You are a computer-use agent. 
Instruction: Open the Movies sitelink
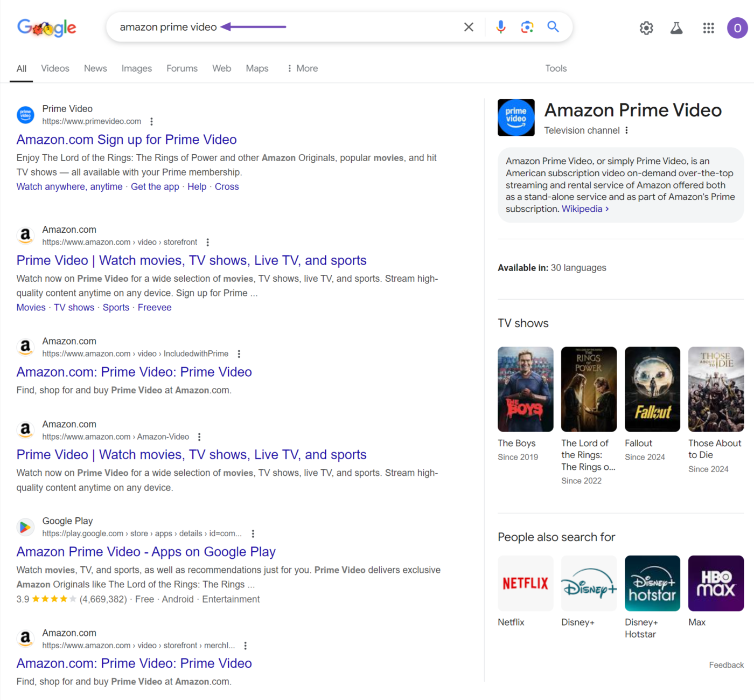tap(31, 307)
